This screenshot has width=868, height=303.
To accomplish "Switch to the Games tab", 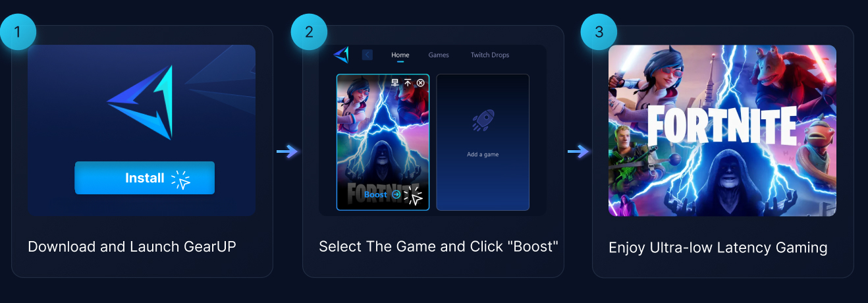I will [439, 55].
